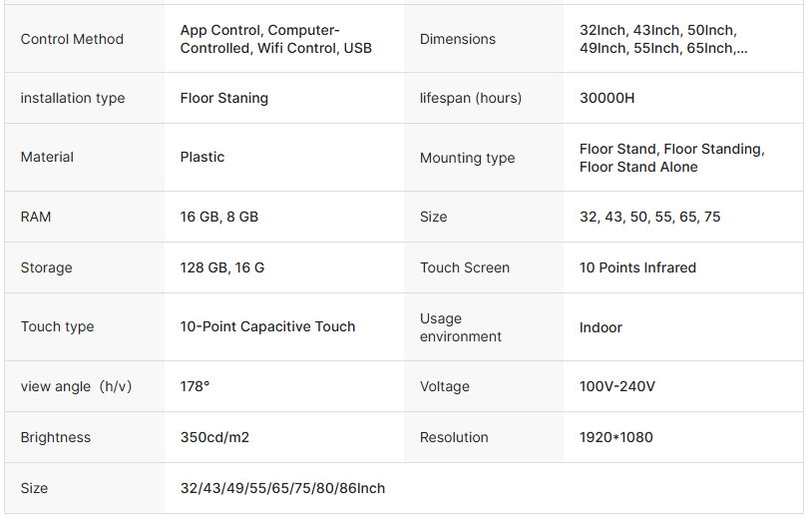
Task: Click the "installation type" label
Action: pyautogui.click(x=73, y=98)
